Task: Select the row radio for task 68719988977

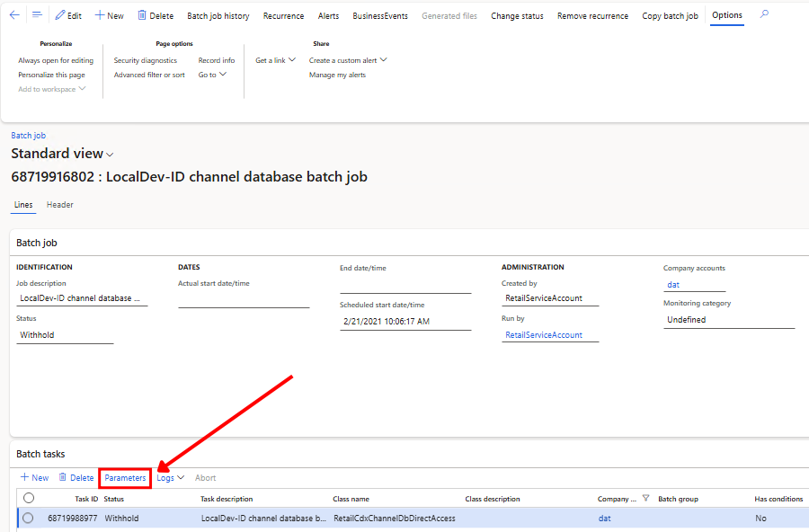Action: [x=28, y=518]
